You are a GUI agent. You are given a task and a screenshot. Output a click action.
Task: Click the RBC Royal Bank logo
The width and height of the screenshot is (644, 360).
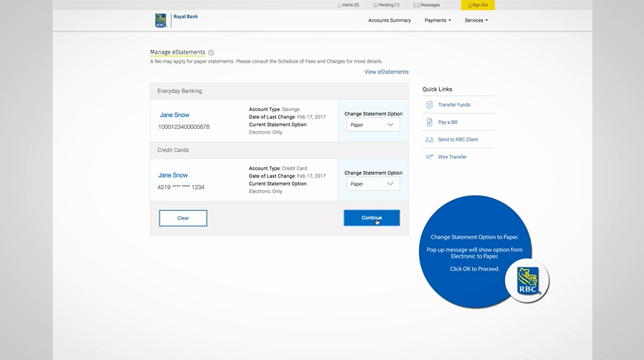pos(161,20)
